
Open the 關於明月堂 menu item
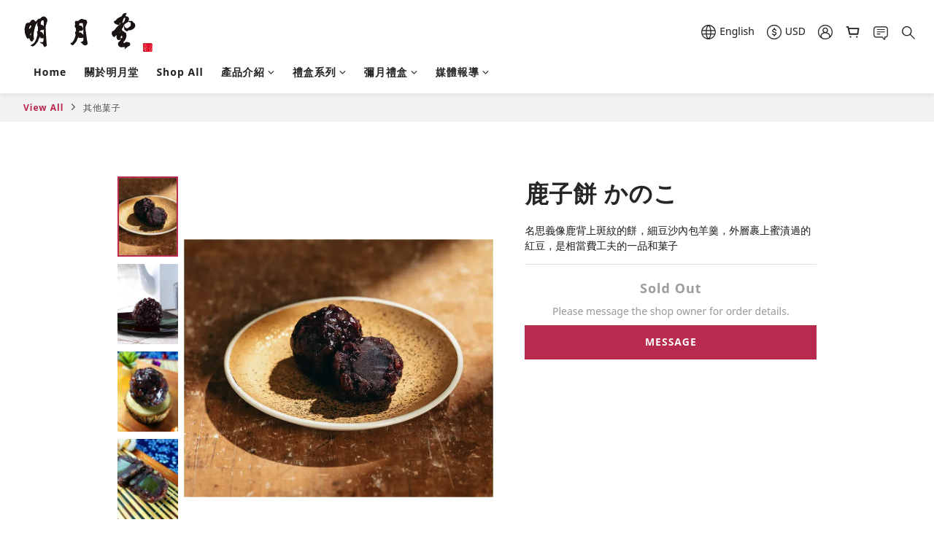point(111,72)
